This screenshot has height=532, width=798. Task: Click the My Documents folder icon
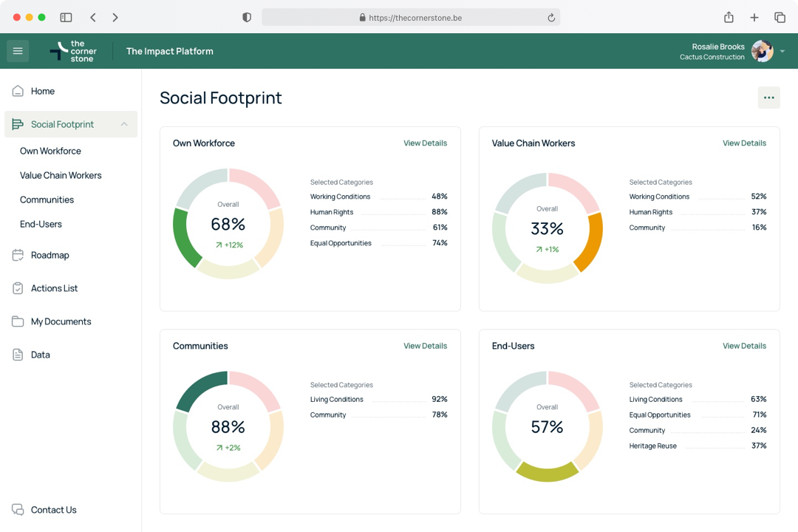18,321
